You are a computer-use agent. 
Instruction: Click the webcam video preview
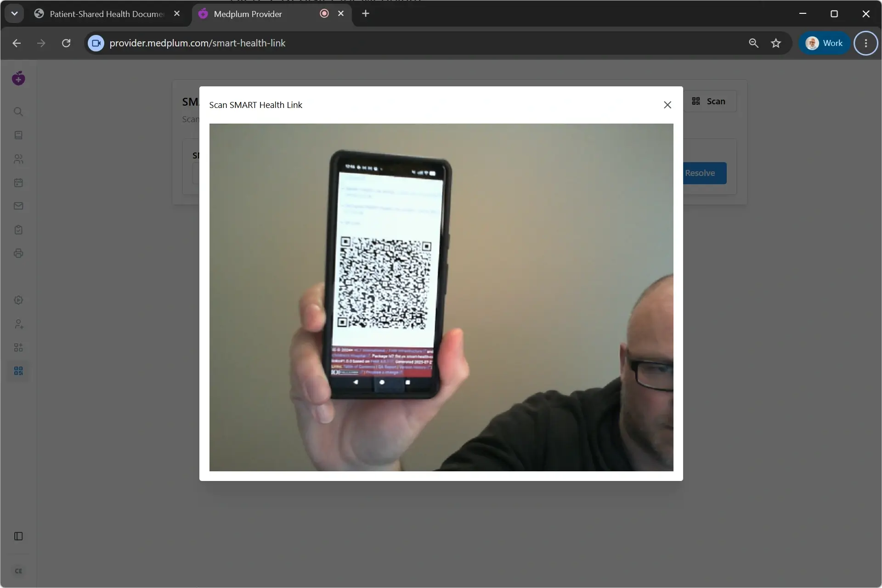pyautogui.click(x=441, y=297)
